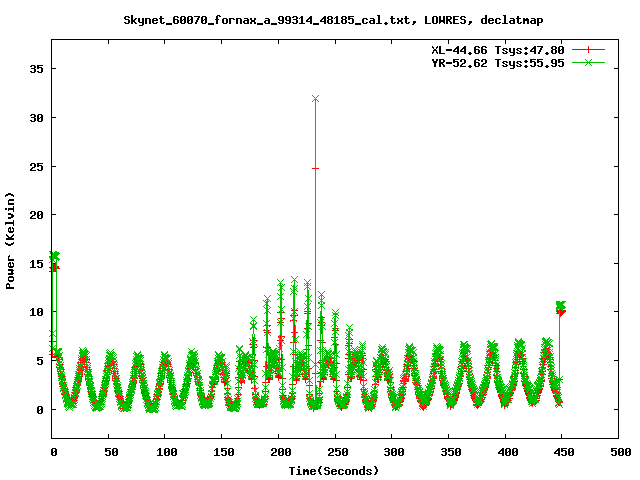Click the red XL legend line sample
The image size is (640, 480).
coord(588,50)
